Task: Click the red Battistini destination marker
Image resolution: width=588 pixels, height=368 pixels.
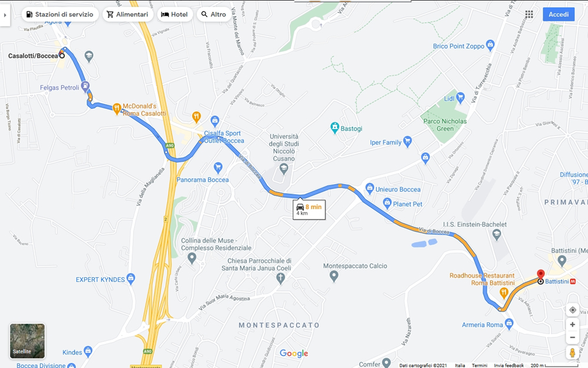Action: [x=540, y=274]
